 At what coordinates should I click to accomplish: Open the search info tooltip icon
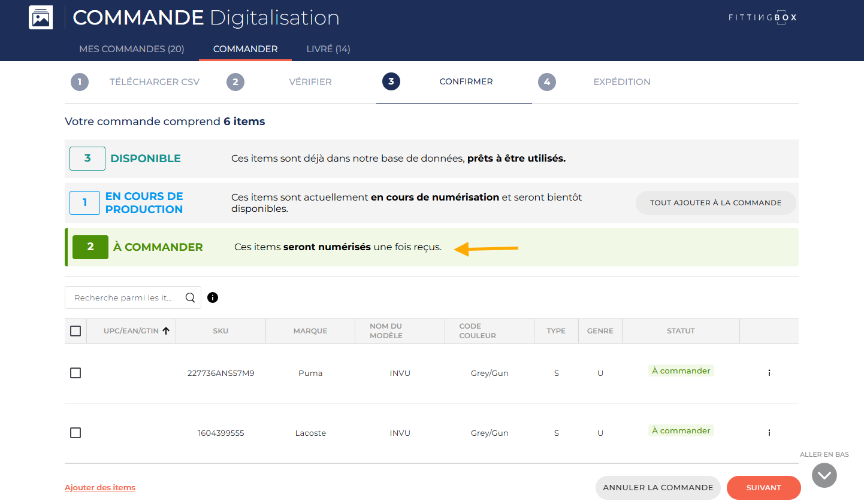pos(213,297)
